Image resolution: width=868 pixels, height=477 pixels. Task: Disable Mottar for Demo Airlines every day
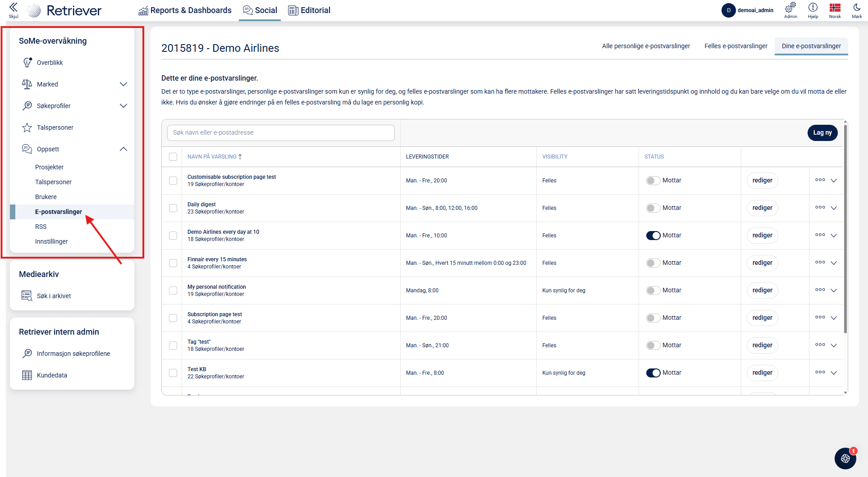653,236
